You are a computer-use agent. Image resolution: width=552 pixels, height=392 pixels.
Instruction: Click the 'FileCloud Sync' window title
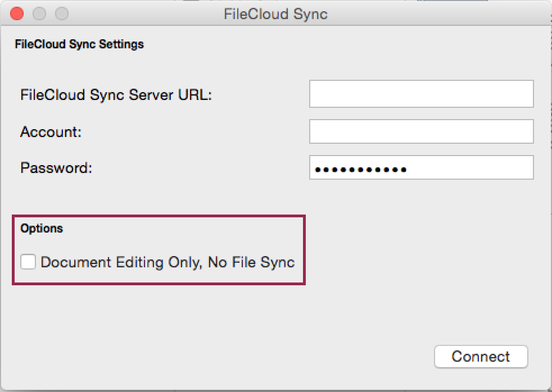[275, 14]
